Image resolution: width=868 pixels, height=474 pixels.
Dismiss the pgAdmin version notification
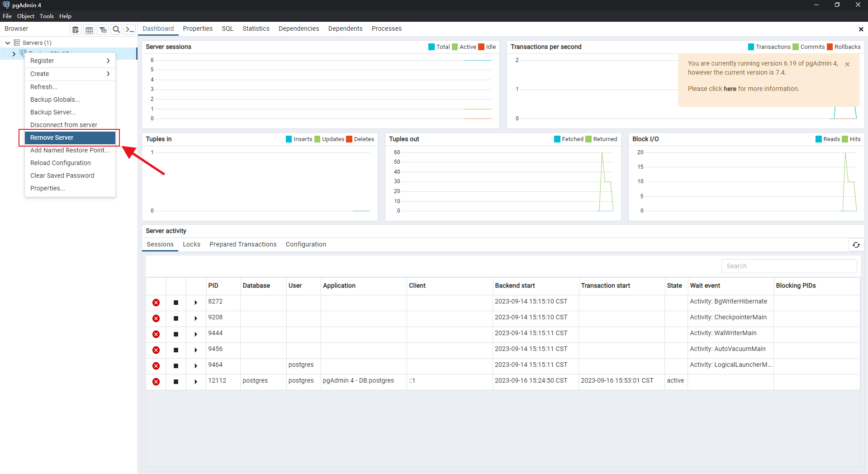847,64
